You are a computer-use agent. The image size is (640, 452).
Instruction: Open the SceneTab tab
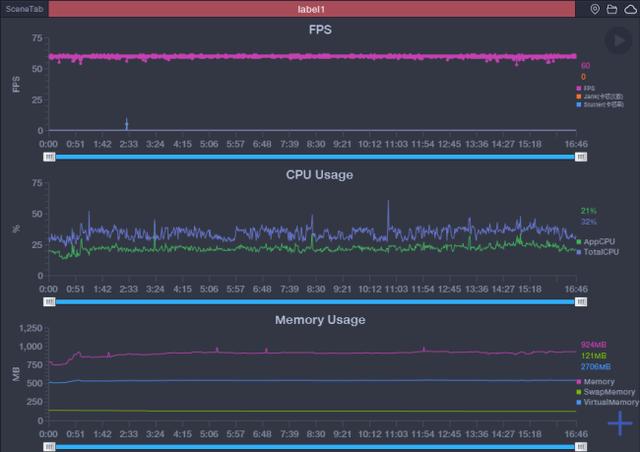(24, 9)
